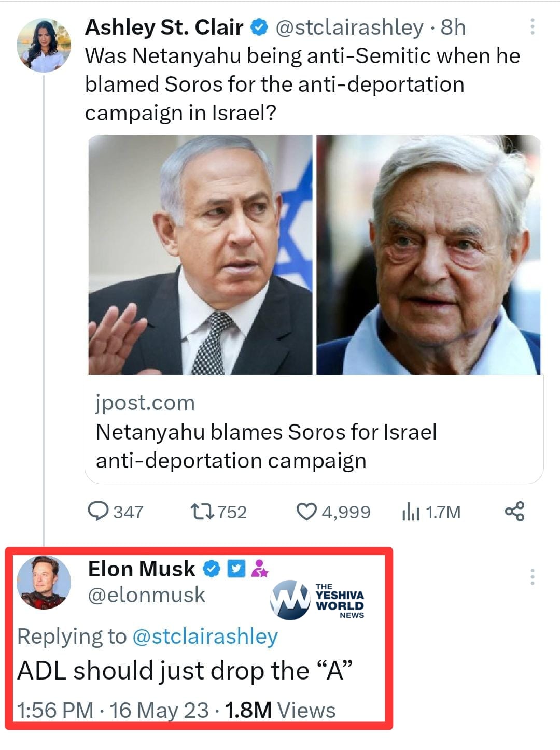Click Ashley's blue verified checkmark
Screen dimensions: 560x750
259,28
